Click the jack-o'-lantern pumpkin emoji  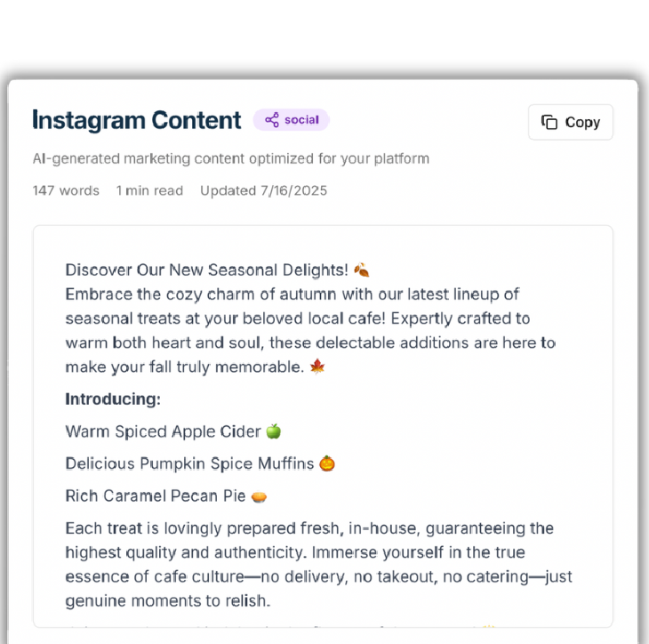[327, 463]
